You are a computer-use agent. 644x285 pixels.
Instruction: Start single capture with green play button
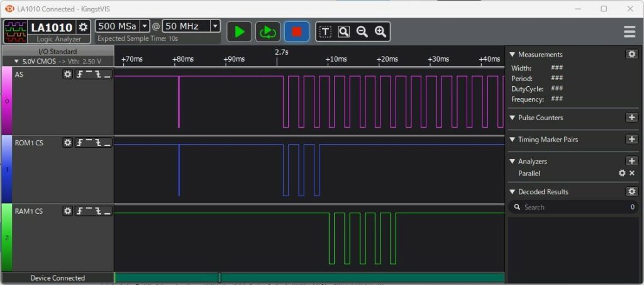tap(239, 31)
